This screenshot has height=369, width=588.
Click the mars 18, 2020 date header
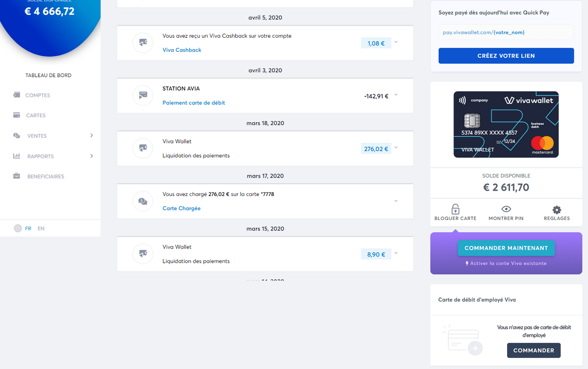(265, 123)
